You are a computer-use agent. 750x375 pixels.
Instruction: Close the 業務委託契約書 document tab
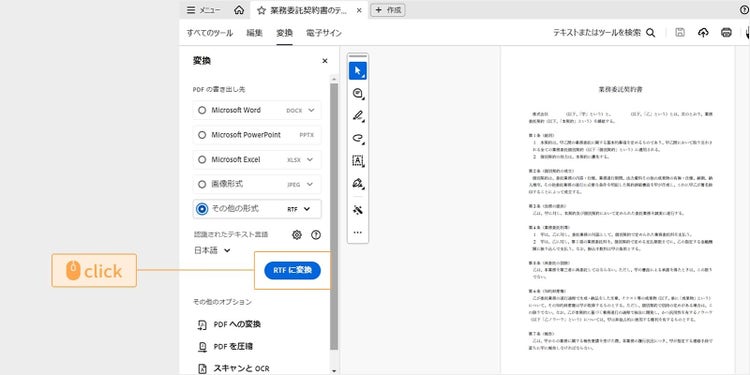click(359, 10)
